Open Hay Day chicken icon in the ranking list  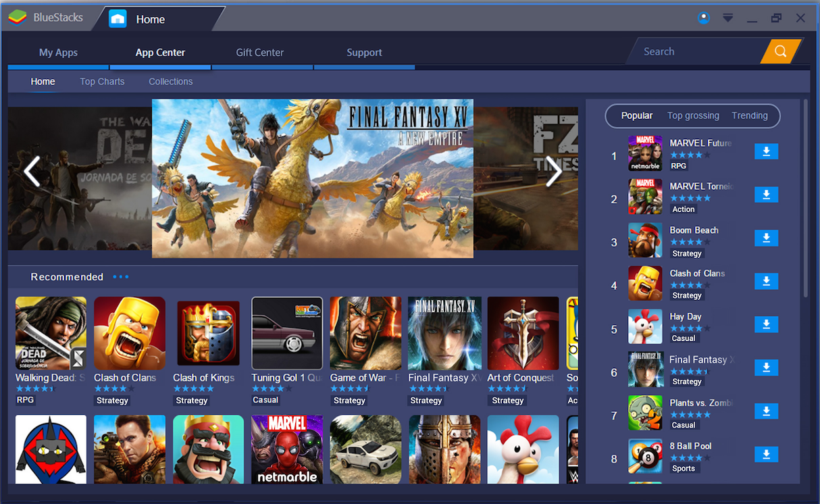pyautogui.click(x=645, y=326)
